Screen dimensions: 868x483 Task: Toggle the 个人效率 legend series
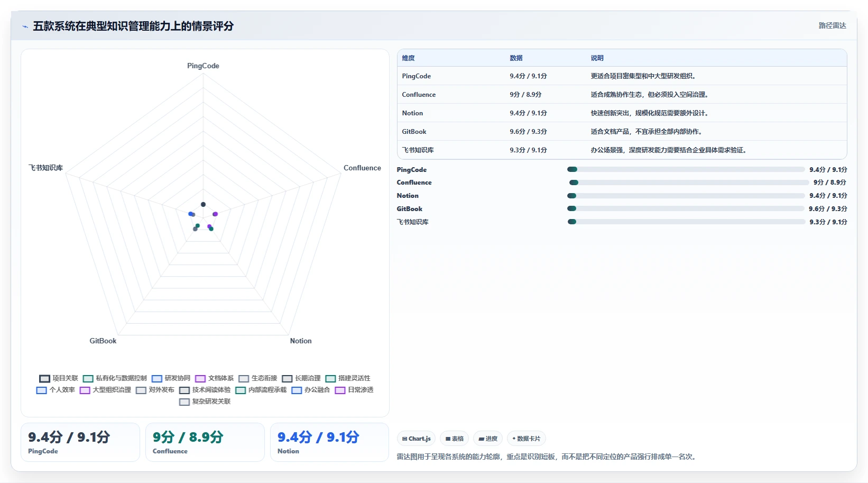[56, 390]
